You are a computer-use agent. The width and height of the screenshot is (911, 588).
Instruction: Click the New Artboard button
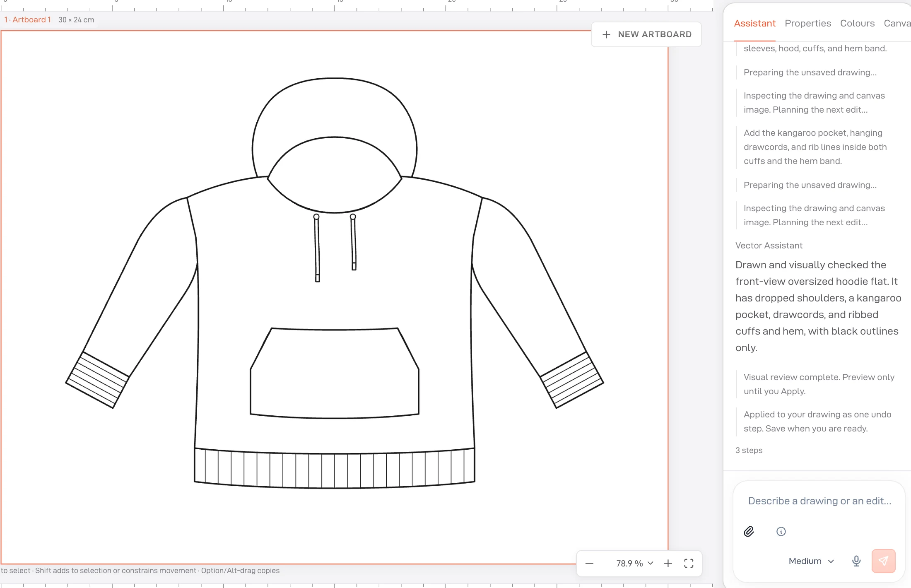pos(646,34)
